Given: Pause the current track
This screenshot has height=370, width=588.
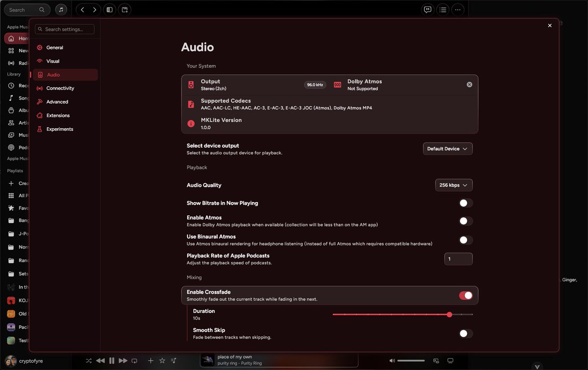Looking at the screenshot, I should [112, 361].
